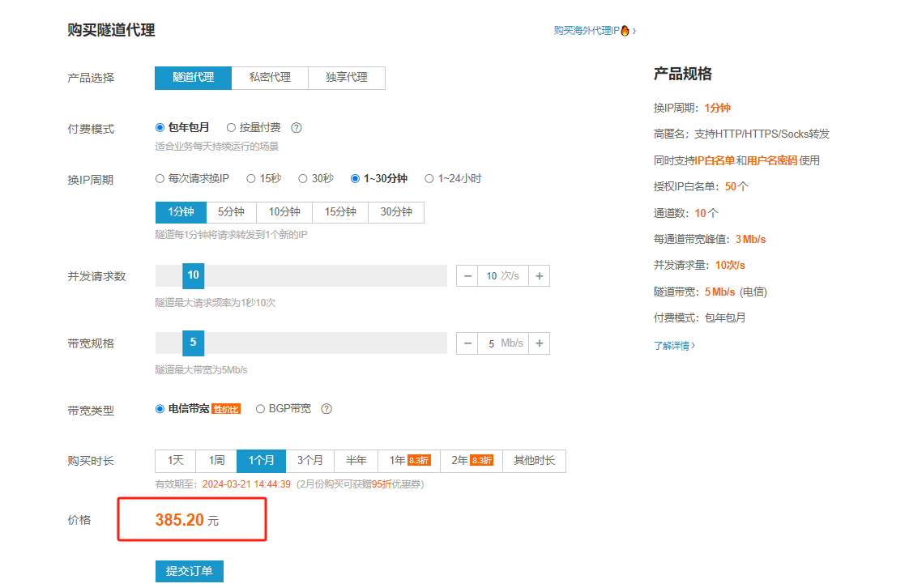Click the expiry date 2024-03-21 14:44:39
Image resolution: width=909 pixels, height=588 pixels.
246,484
